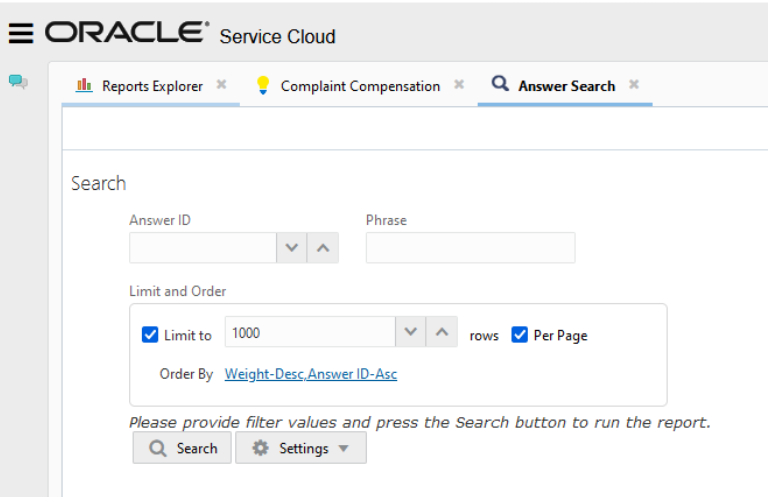
Task: Open the hamburger navigation menu
Action: [21, 33]
